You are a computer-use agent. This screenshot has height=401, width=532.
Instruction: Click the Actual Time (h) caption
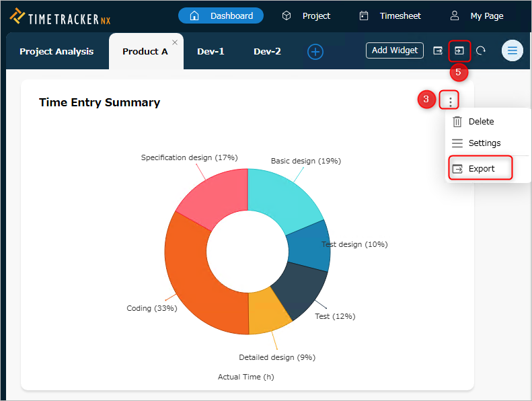[246, 377]
